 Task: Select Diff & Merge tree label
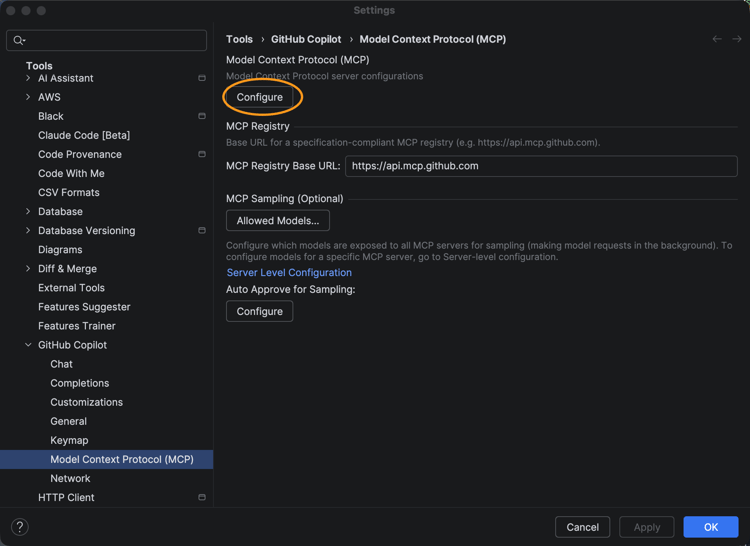click(67, 269)
